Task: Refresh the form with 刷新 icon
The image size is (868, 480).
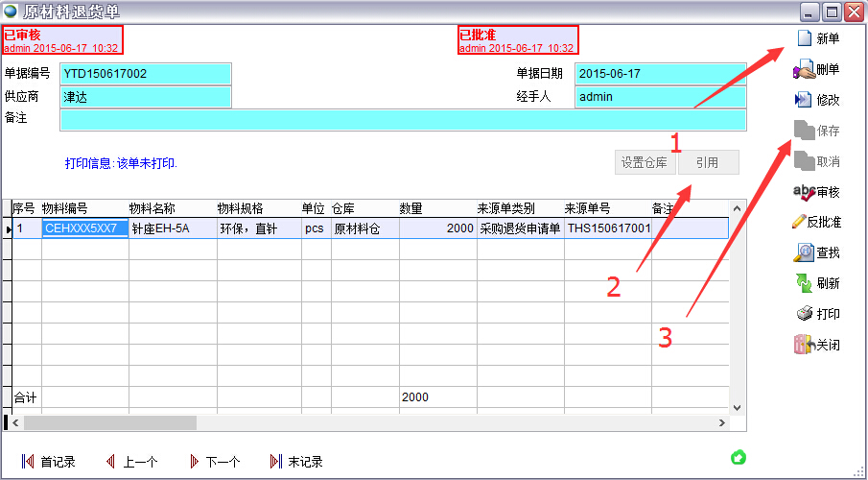Action: tap(804, 283)
